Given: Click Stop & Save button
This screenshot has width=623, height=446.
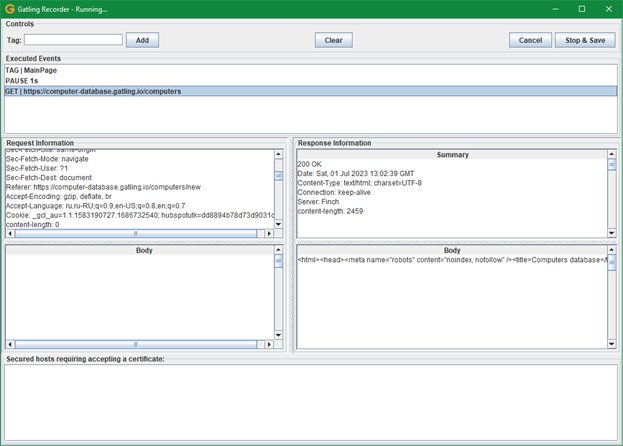Looking at the screenshot, I should pos(585,40).
